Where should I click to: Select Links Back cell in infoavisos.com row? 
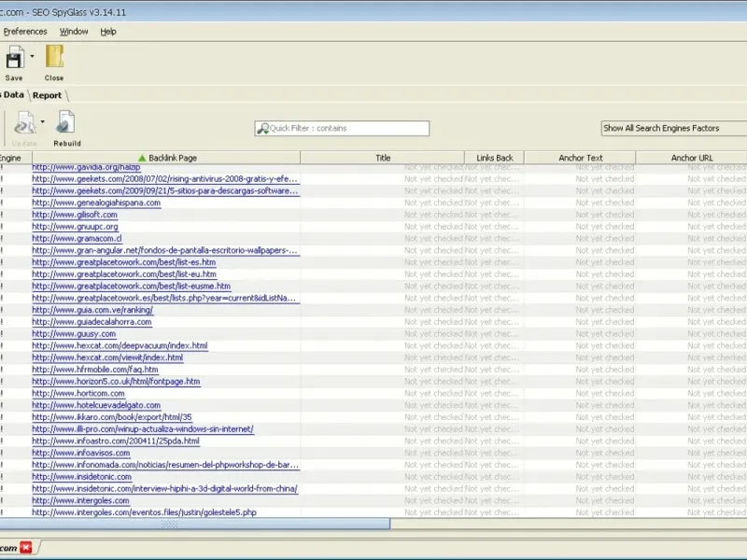pyautogui.click(x=495, y=453)
